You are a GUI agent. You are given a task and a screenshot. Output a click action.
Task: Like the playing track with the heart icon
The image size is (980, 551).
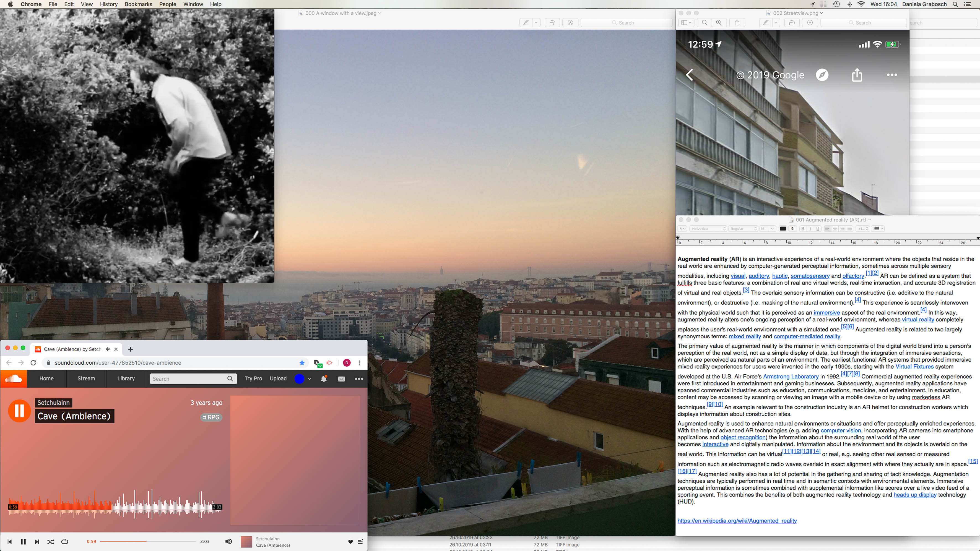click(x=350, y=542)
